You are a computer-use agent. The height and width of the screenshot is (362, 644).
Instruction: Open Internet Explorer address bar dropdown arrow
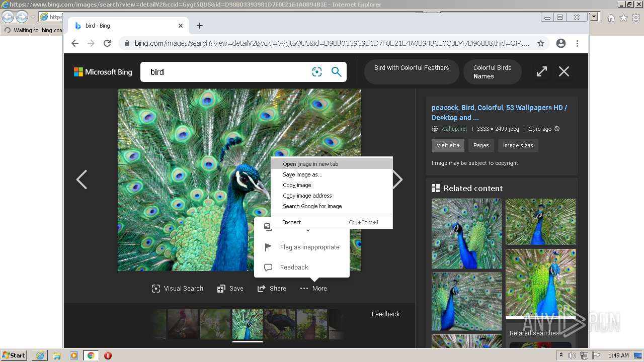click(x=594, y=17)
